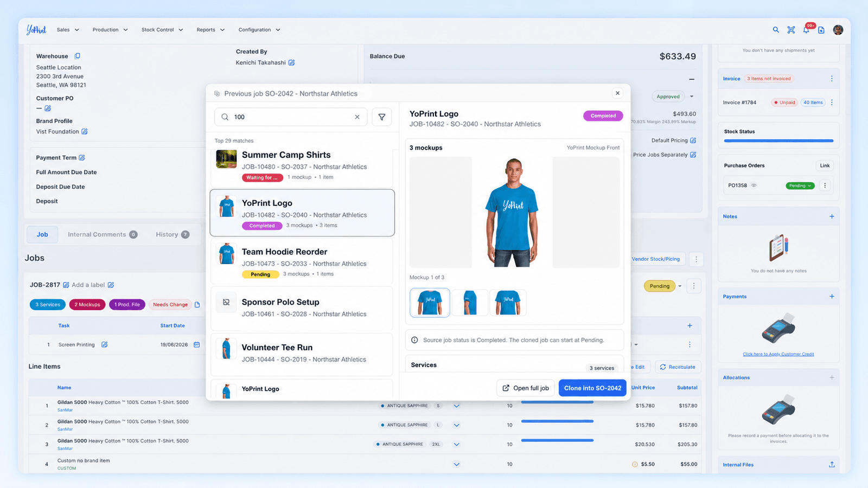Switch to Internal Comments tab
Image resolution: width=868 pixels, height=488 pixels.
tap(102, 235)
